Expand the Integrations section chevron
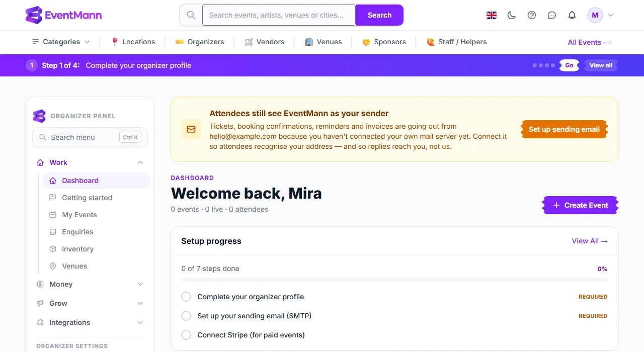The height and width of the screenshot is (352, 644). pyautogui.click(x=140, y=322)
